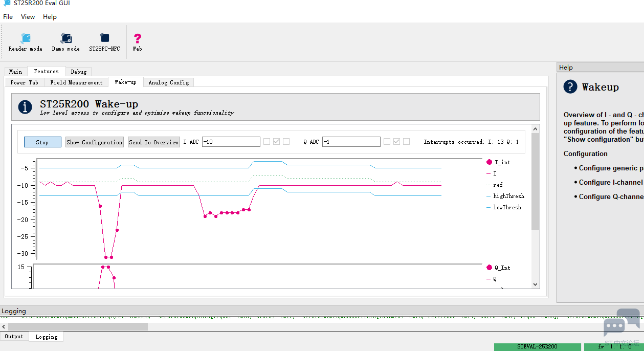The height and width of the screenshot is (351, 644).
Task: Toggle checked middle checkbox after I ADC field
Action: 276,142
